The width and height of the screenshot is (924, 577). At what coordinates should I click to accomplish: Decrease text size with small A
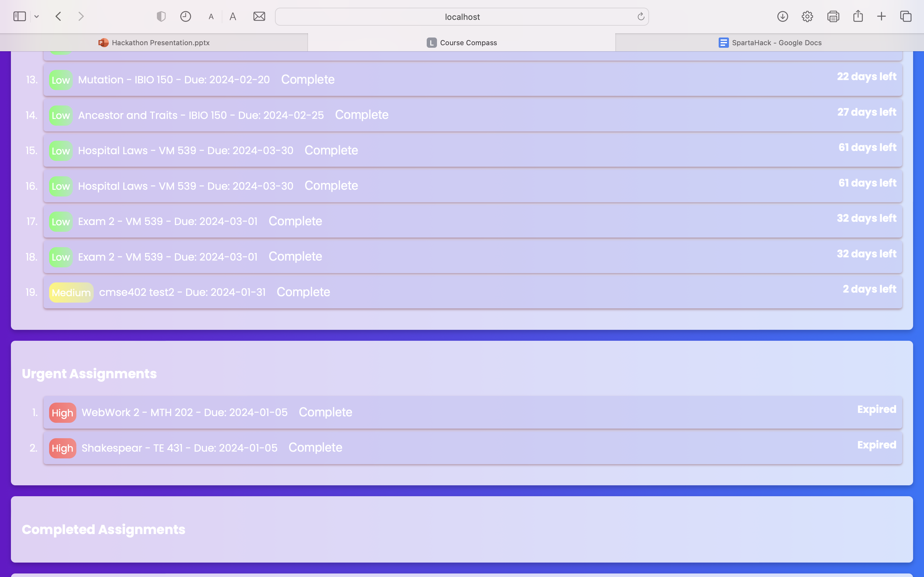pos(211,17)
